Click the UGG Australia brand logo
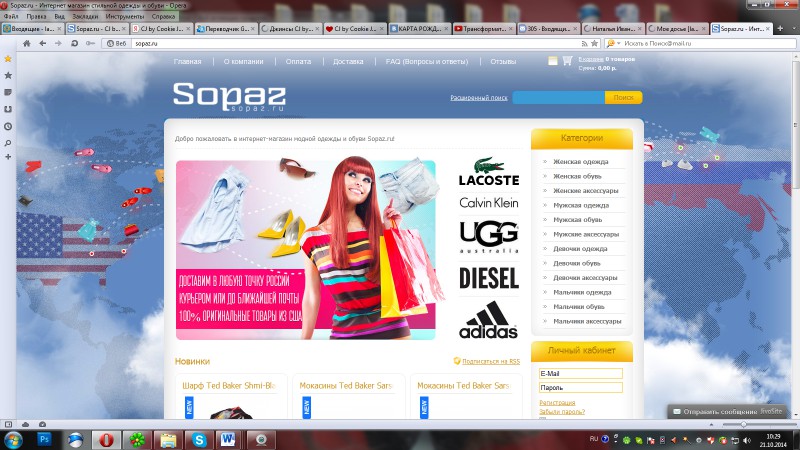The height and width of the screenshot is (450, 800). point(489,237)
